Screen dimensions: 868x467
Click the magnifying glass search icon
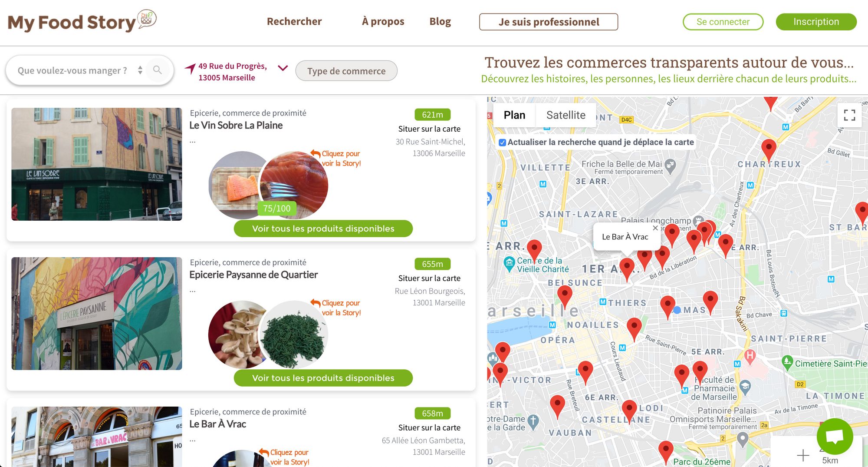(157, 70)
